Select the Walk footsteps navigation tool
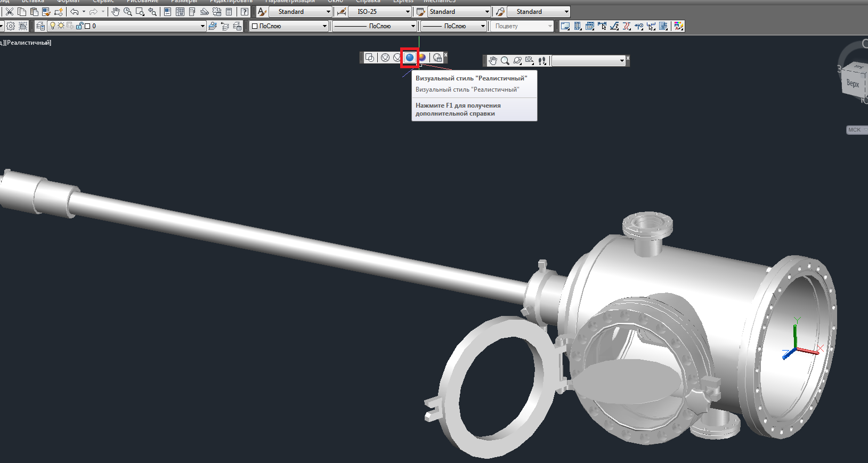 pos(542,61)
